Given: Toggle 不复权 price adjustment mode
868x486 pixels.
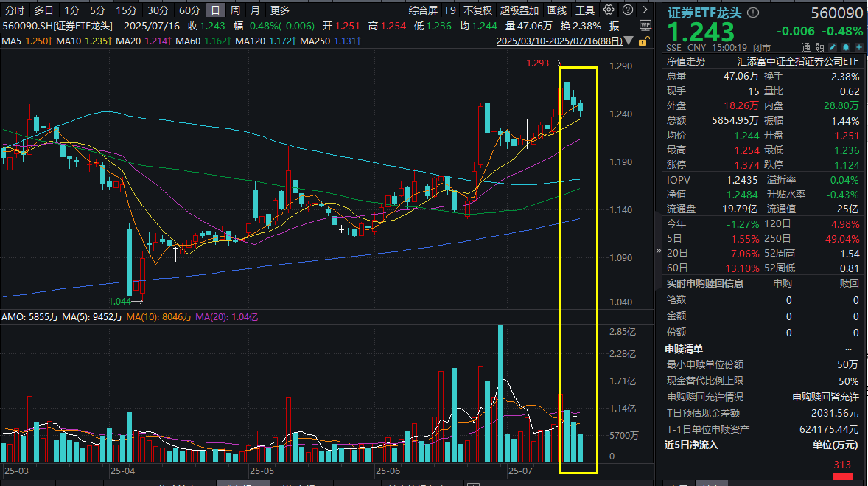Looking at the screenshot, I should 478,10.
